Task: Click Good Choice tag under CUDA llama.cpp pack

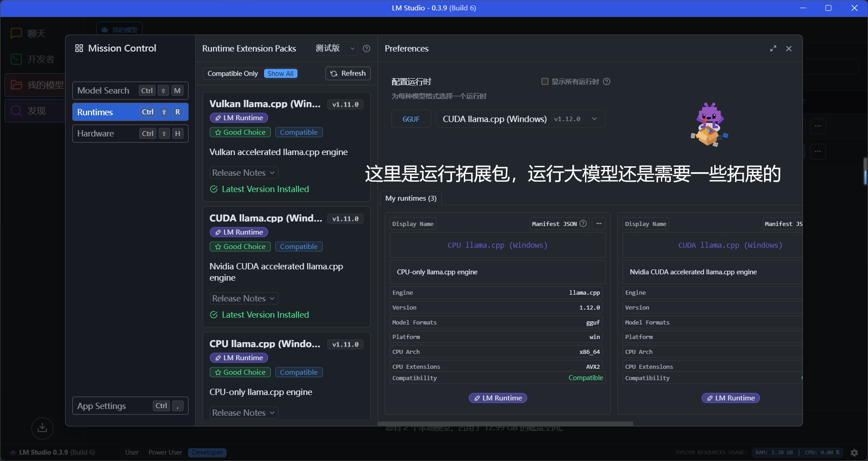Action: [x=240, y=247]
